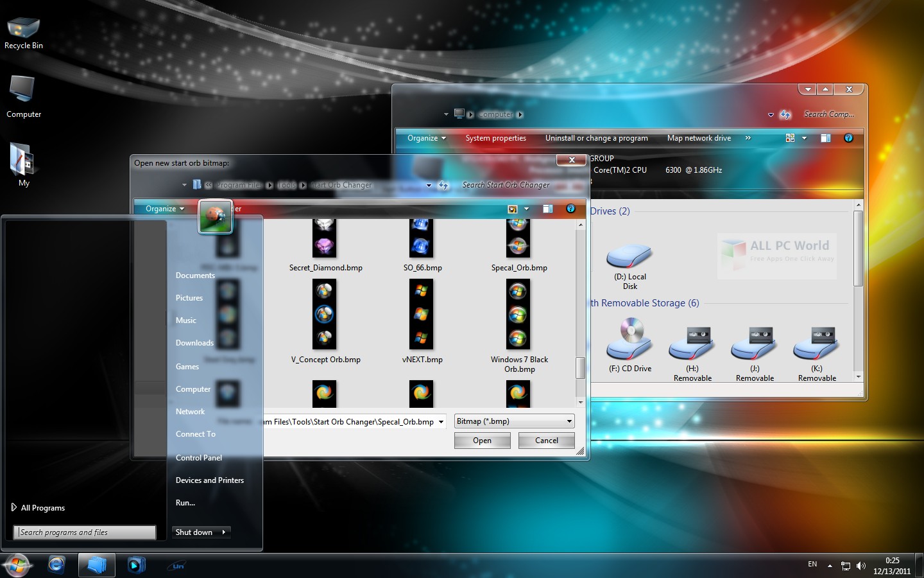924x578 pixels.
Task: Click the speaker icon in the system tray
Action: point(862,566)
